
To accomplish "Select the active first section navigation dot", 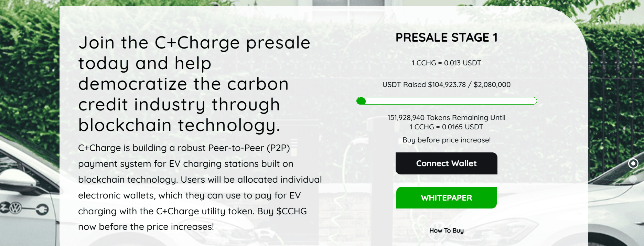I will 633,163.
